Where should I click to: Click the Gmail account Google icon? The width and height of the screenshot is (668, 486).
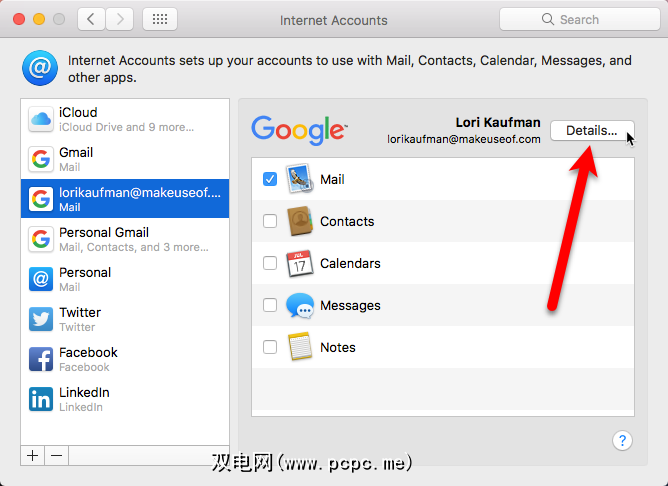click(41, 159)
